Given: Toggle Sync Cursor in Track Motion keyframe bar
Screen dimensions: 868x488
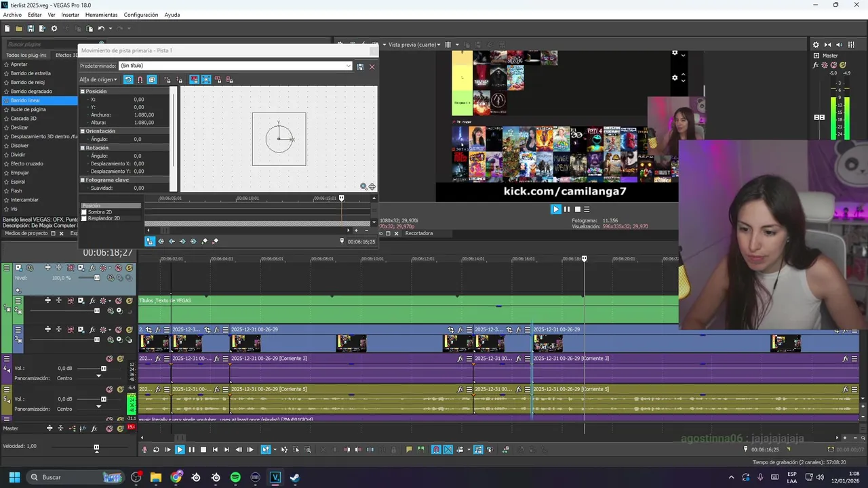Looking at the screenshot, I should tap(150, 241).
